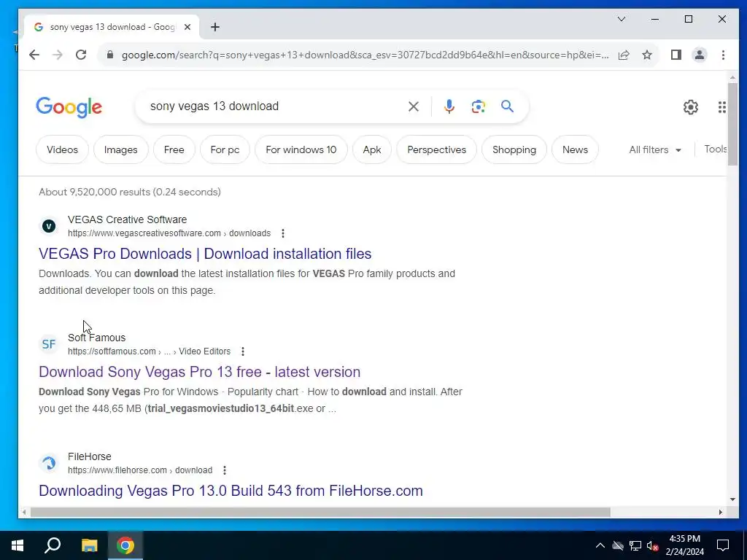
Task: Open Windows taskbar search
Action: 53,545
